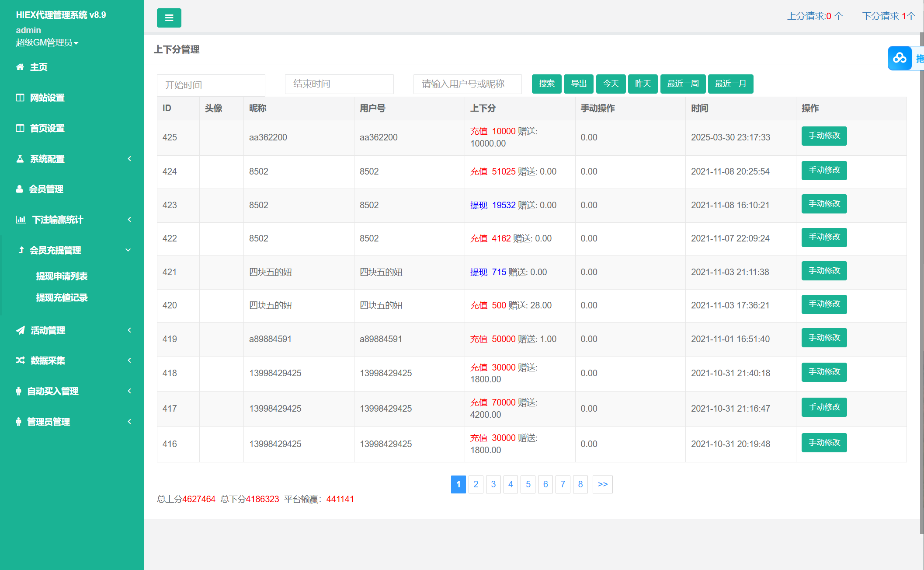The width and height of the screenshot is (924, 570).
Task: Click the 下分请求 notification link
Action: pyautogui.click(x=888, y=16)
